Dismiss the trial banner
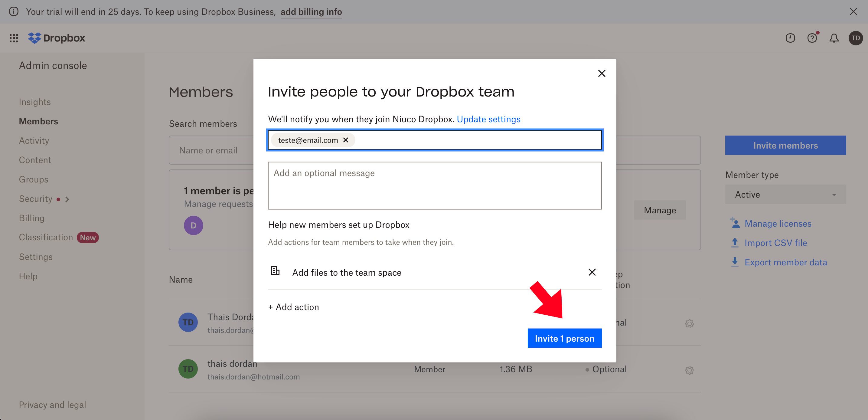Viewport: 868px width, 420px height. click(853, 12)
